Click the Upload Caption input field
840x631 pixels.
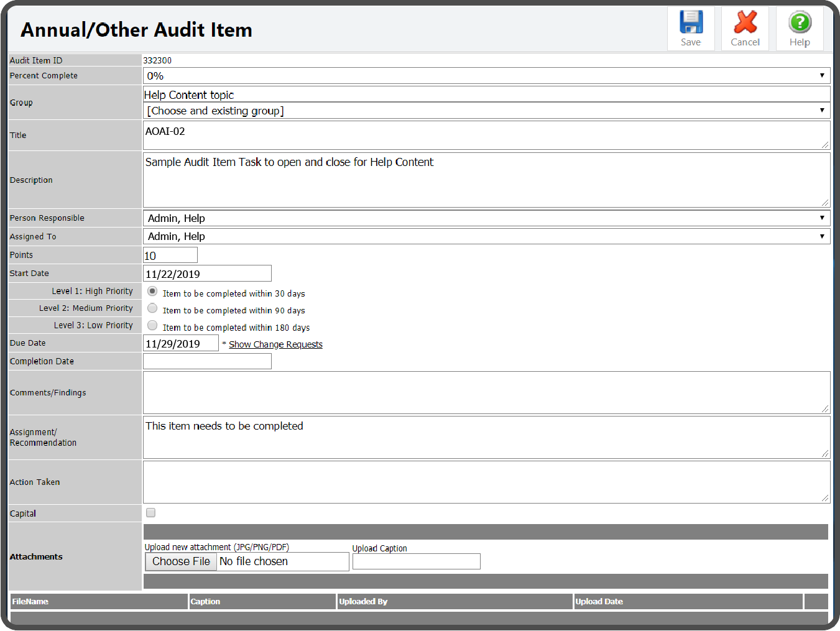pyautogui.click(x=417, y=561)
